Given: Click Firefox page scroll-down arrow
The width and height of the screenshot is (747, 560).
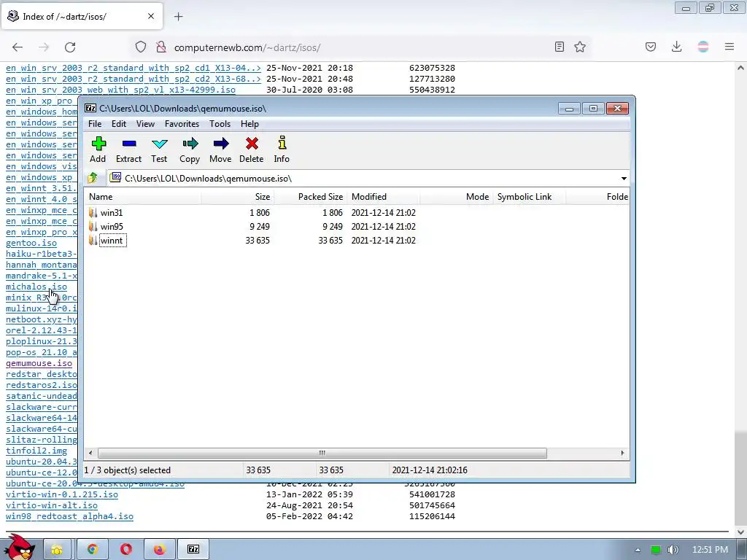Looking at the screenshot, I should click(740, 532).
